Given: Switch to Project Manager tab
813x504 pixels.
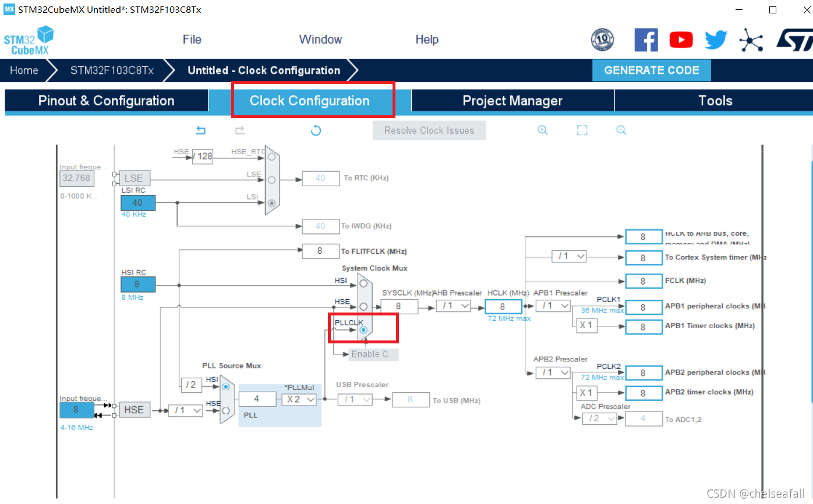Looking at the screenshot, I should point(512,101).
